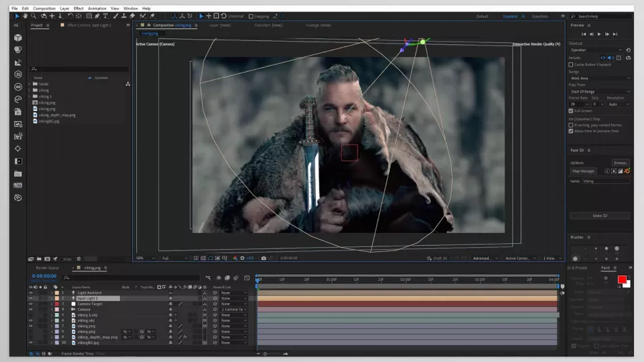644x362 pixels.
Task: Click the info icon in Face 3D panel
Action: (x=607, y=171)
